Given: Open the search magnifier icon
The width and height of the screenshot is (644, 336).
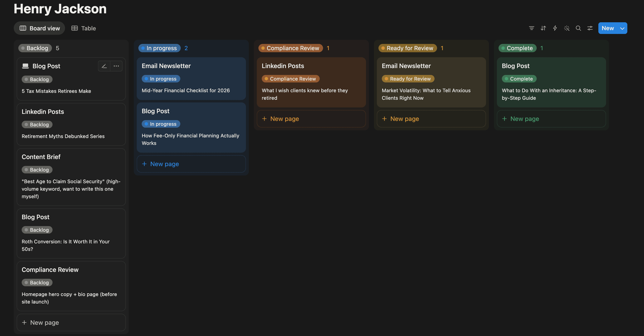Looking at the screenshot, I should click(x=578, y=28).
